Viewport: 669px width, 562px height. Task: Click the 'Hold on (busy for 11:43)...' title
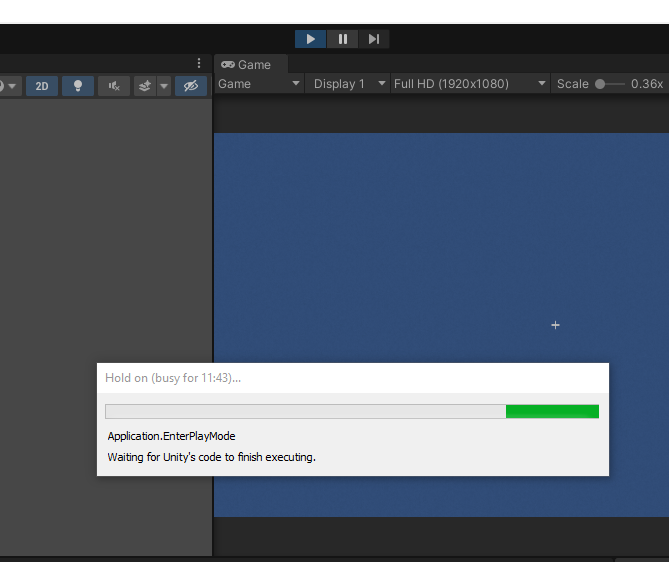pos(173,378)
